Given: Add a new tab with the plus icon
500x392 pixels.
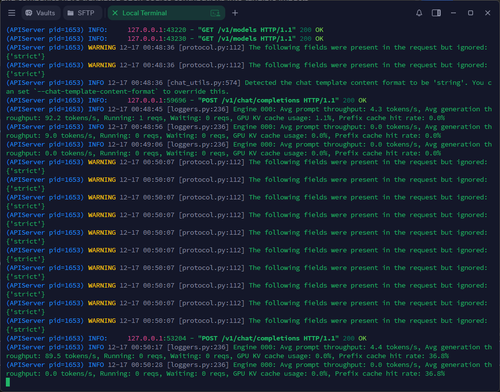Looking at the screenshot, I should coord(235,13).
